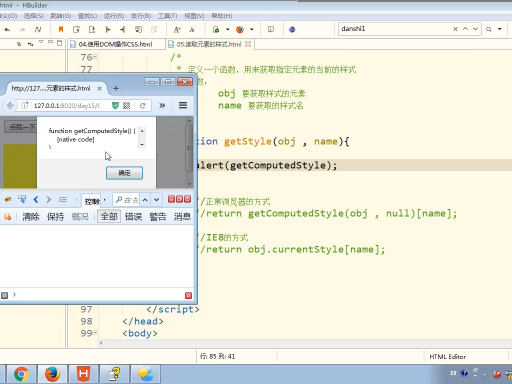This screenshot has height=384, width=512.
Task: Click link-with-editor icon in side panel
Action: [x=30, y=44]
